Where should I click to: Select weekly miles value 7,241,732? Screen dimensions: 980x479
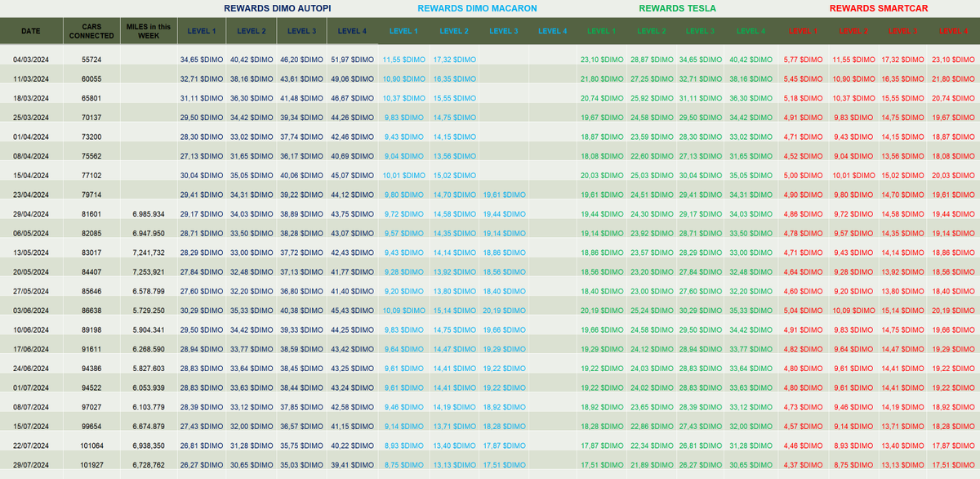149,253
